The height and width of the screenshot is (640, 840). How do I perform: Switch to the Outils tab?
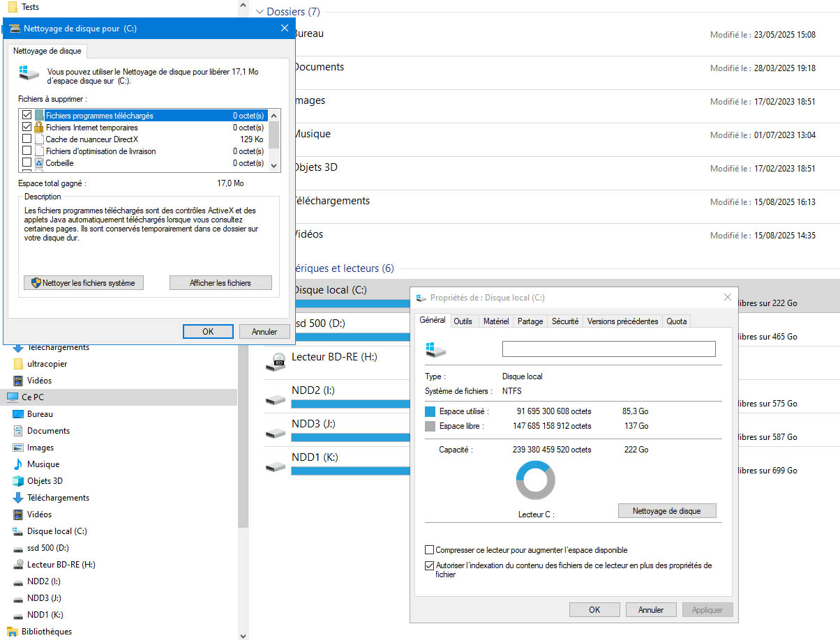click(x=463, y=321)
